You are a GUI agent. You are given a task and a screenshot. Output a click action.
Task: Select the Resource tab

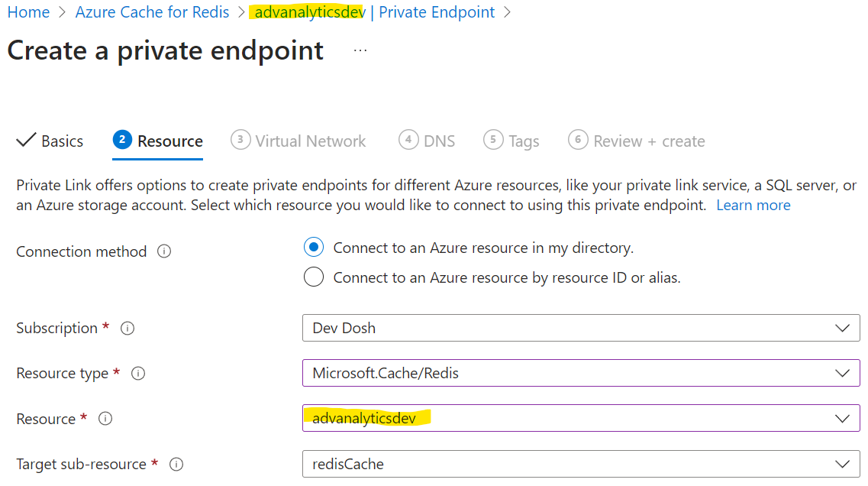tap(158, 141)
